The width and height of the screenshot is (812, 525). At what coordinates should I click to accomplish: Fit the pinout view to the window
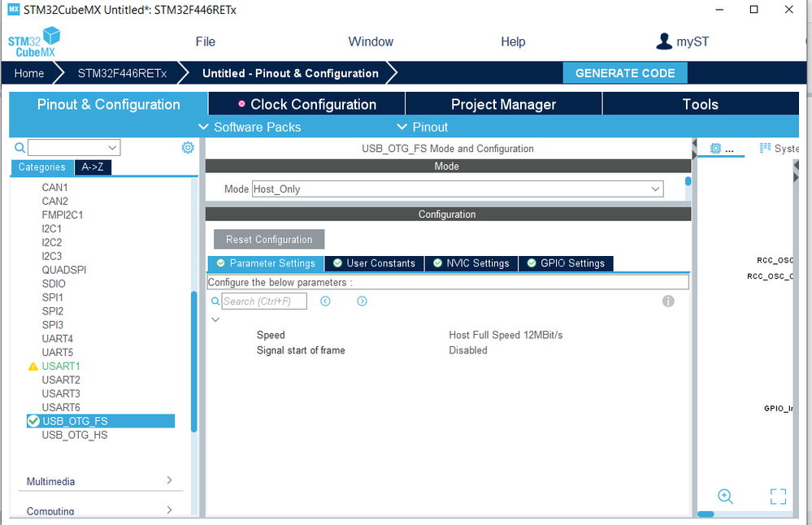(778, 497)
